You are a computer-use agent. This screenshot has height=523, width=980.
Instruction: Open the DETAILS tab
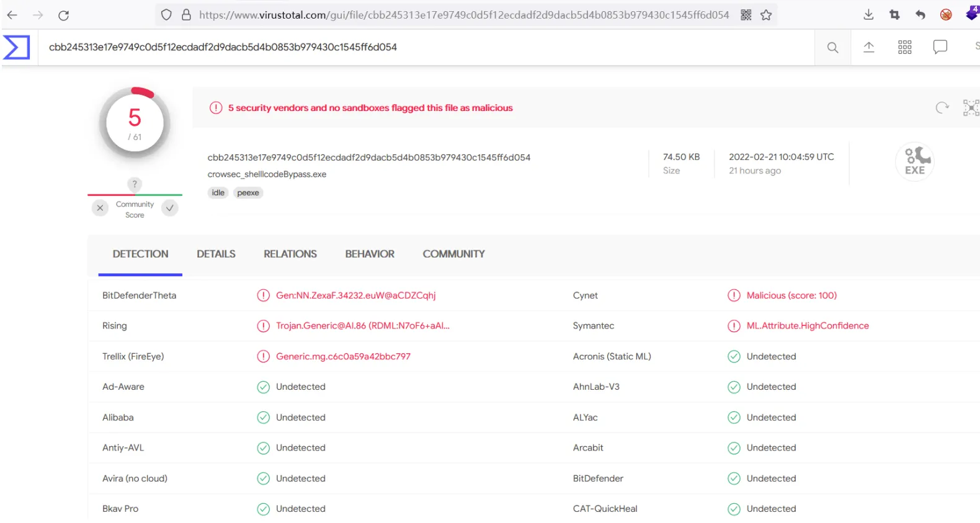point(216,254)
